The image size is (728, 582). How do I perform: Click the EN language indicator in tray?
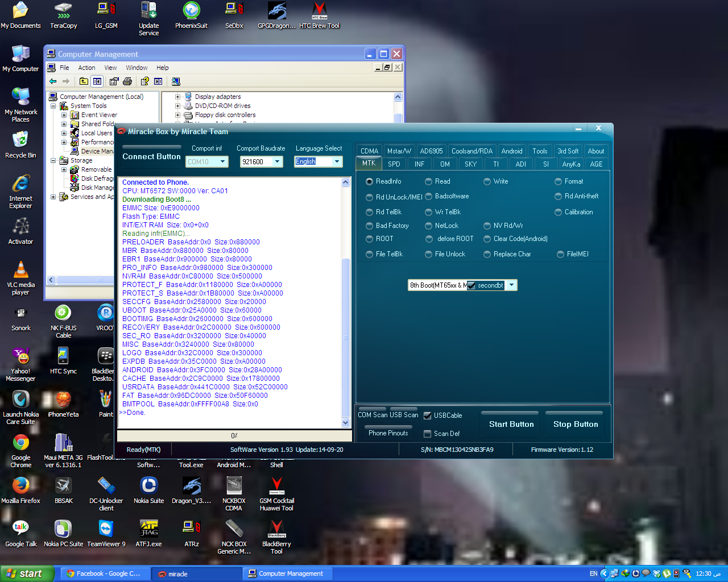(x=593, y=573)
